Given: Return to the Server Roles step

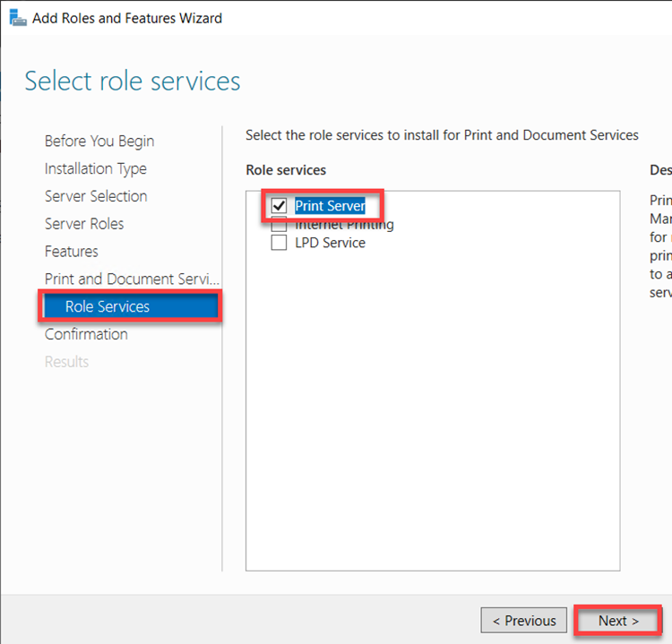Looking at the screenshot, I should pos(84,224).
